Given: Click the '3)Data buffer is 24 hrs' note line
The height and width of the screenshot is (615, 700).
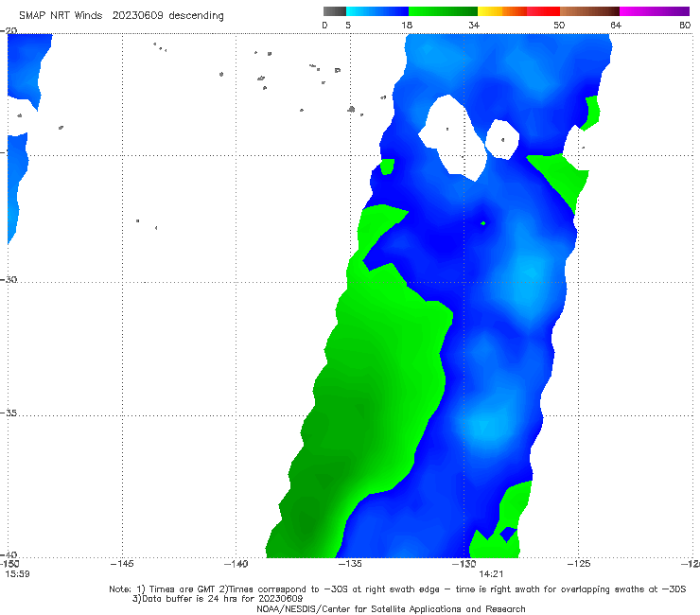Looking at the screenshot, I should (x=218, y=599).
